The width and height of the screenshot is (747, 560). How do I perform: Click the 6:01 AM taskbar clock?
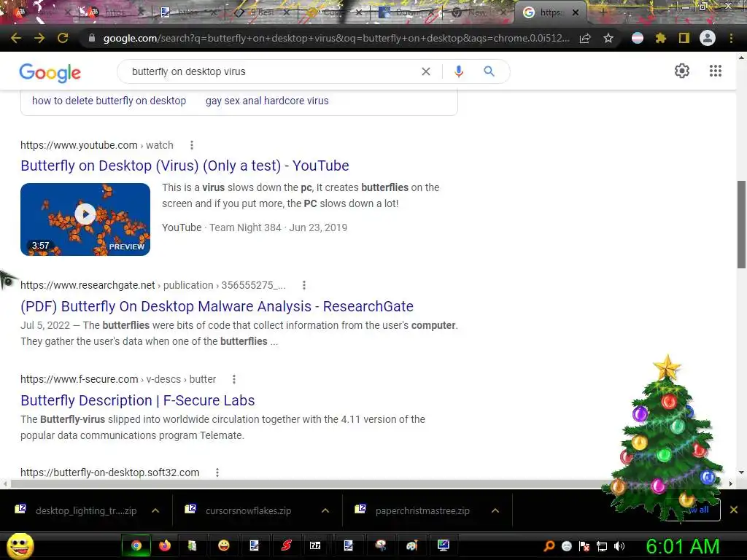coord(683,546)
